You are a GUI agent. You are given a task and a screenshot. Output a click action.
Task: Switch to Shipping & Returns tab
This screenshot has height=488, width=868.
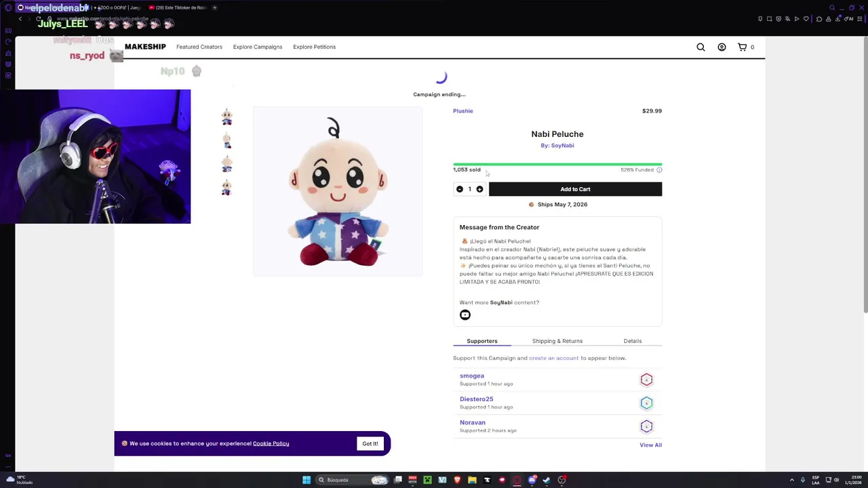pyautogui.click(x=557, y=341)
